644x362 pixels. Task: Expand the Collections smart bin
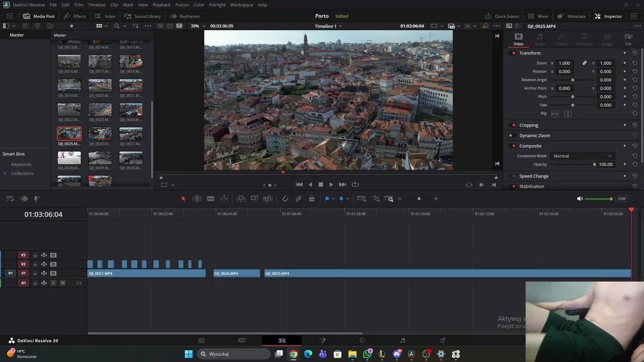pos(5,173)
